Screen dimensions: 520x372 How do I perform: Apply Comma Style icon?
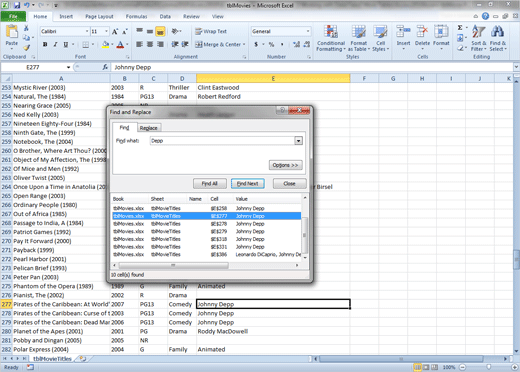coord(282,44)
